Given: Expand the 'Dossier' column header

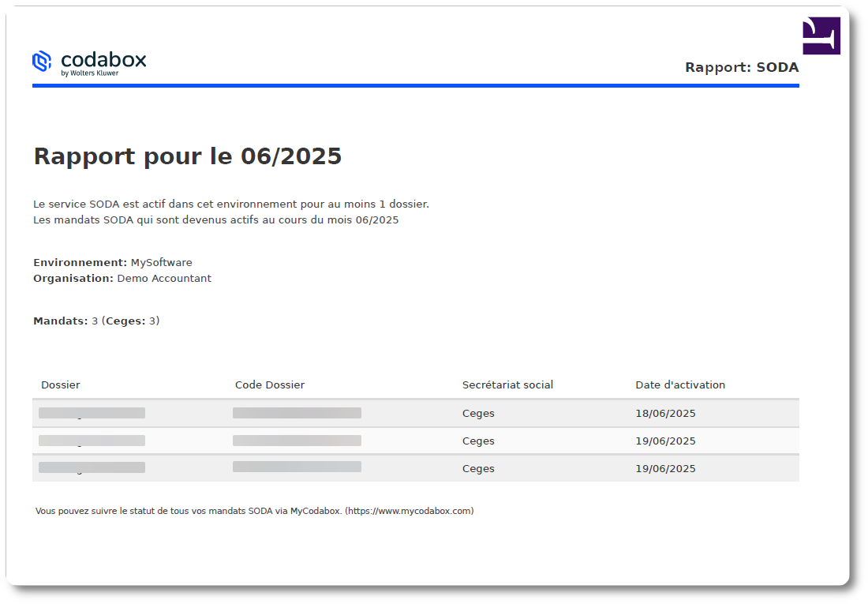Looking at the screenshot, I should click(60, 385).
